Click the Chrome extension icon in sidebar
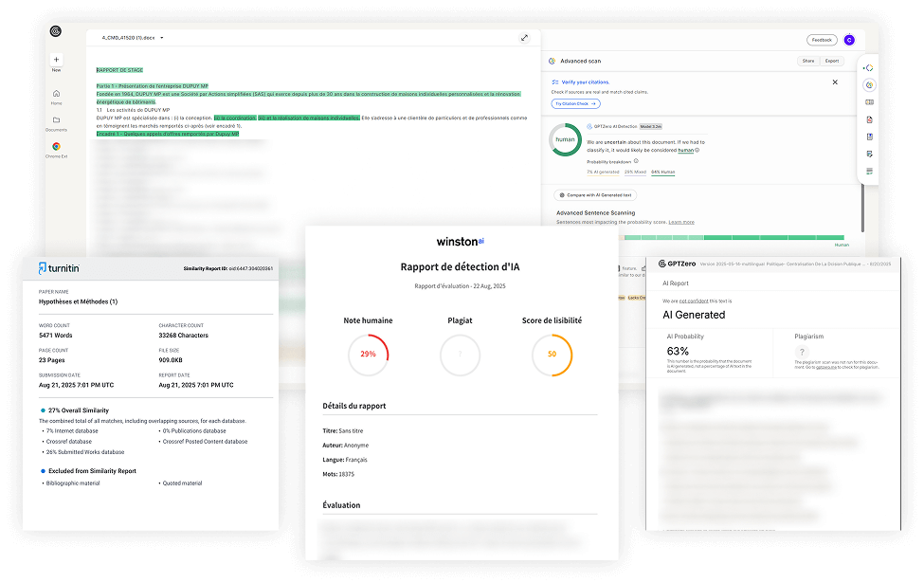Screen dimensions: 924x583 pyautogui.click(x=56, y=147)
